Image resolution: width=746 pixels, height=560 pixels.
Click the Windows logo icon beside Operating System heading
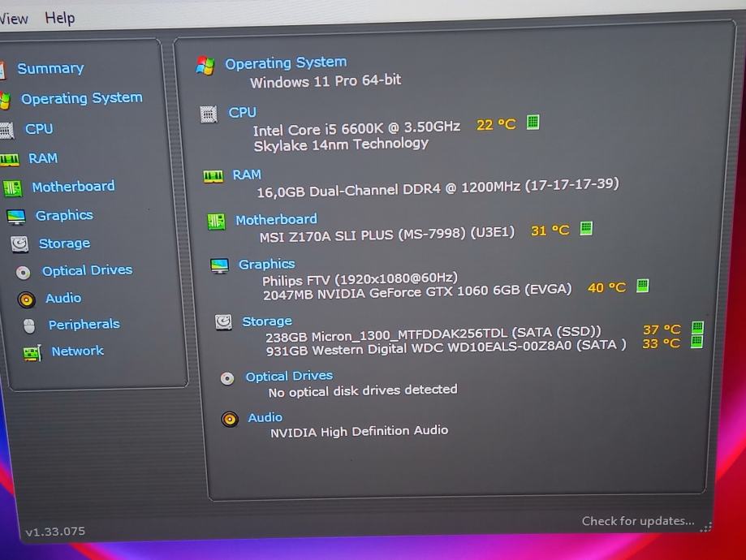coord(205,66)
